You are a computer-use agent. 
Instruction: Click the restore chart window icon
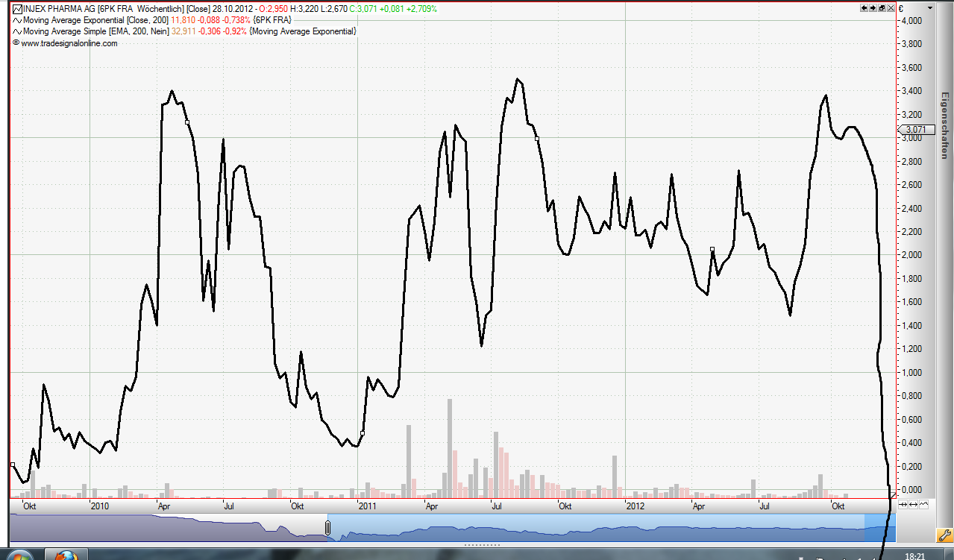tap(882, 7)
